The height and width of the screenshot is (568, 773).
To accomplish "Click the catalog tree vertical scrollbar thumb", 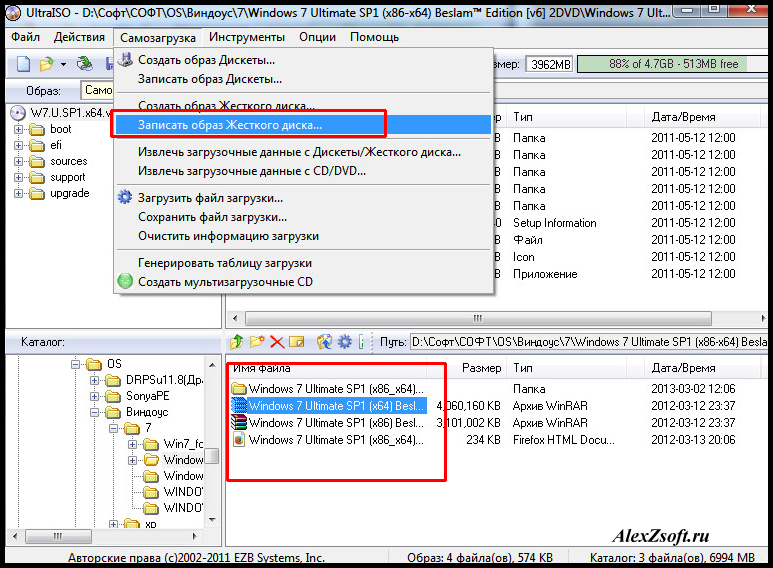I will [x=212, y=456].
